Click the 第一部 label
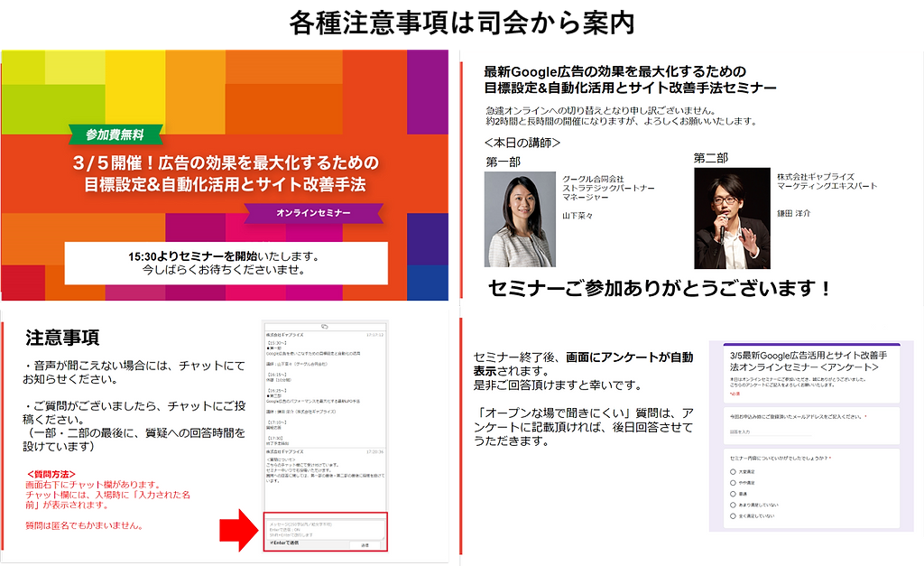Image resolution: width=924 pixels, height=566 pixels. point(504,162)
